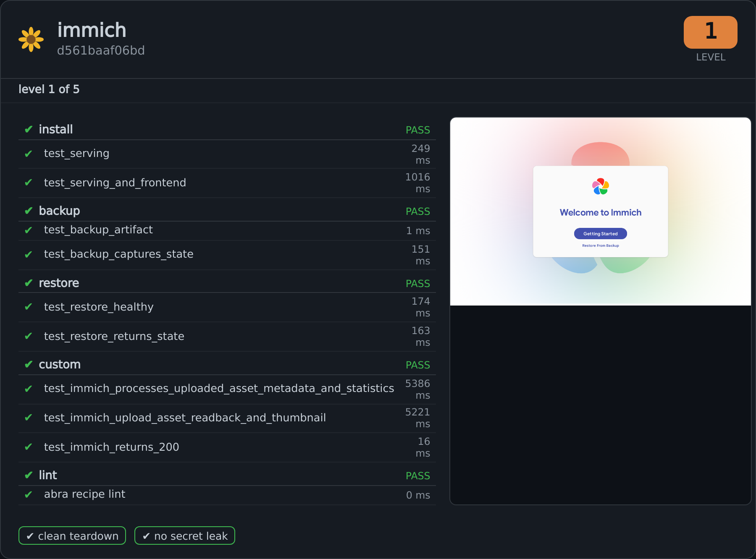
Task: Click the test_backup_artifact row name
Action: [x=98, y=230]
